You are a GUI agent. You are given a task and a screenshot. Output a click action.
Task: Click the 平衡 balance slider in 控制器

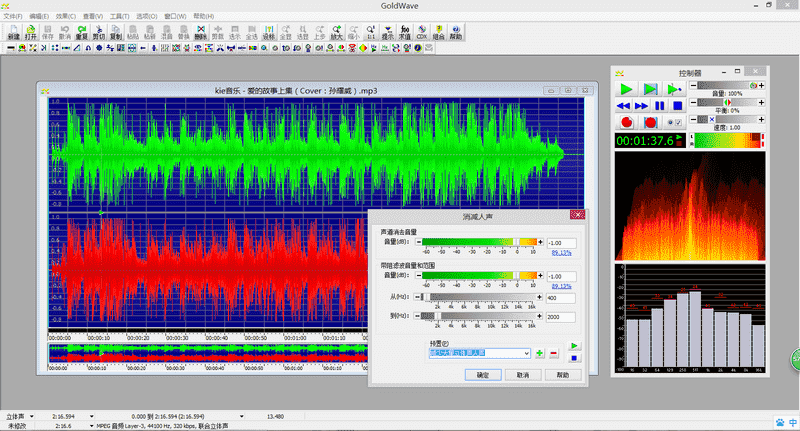pos(727,103)
